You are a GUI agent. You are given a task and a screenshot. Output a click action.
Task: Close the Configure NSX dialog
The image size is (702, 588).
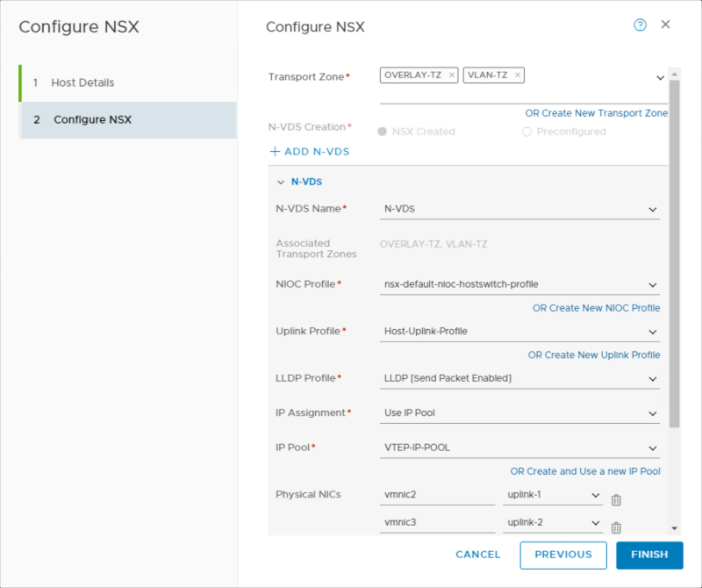[665, 25]
